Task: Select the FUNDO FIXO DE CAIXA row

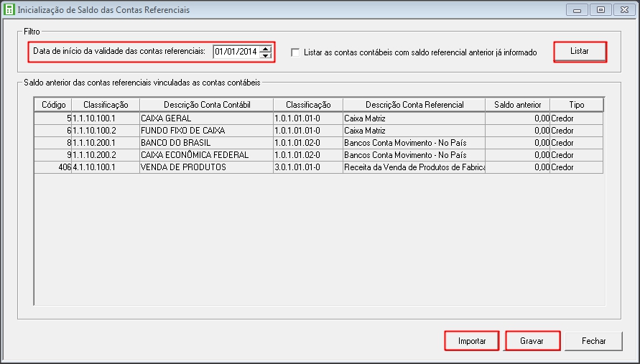Action: [318, 131]
